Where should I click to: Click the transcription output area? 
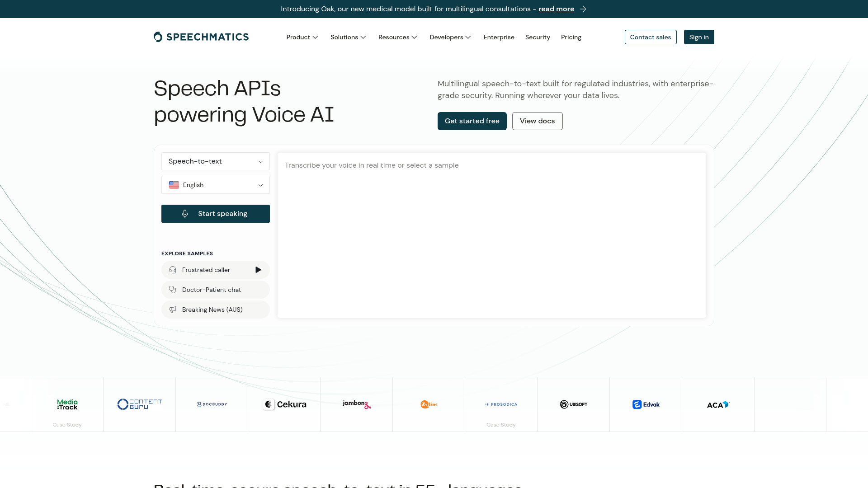pyautogui.click(x=492, y=235)
